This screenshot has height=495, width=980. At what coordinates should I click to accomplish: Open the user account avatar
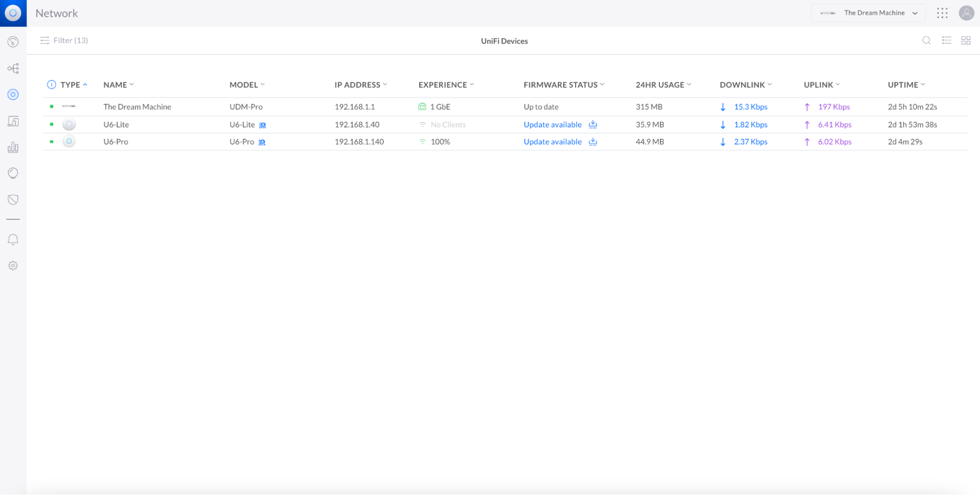coord(966,13)
